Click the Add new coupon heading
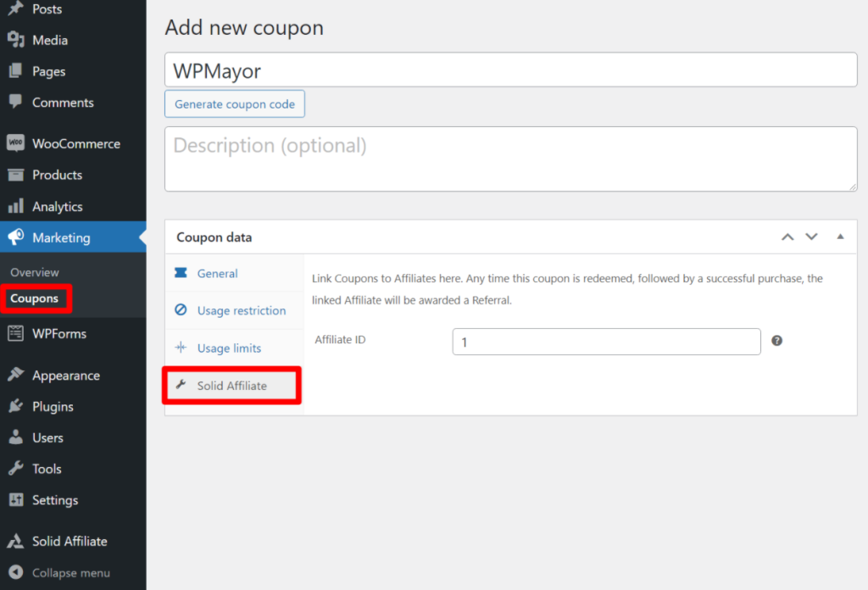The image size is (868, 590). click(x=244, y=28)
